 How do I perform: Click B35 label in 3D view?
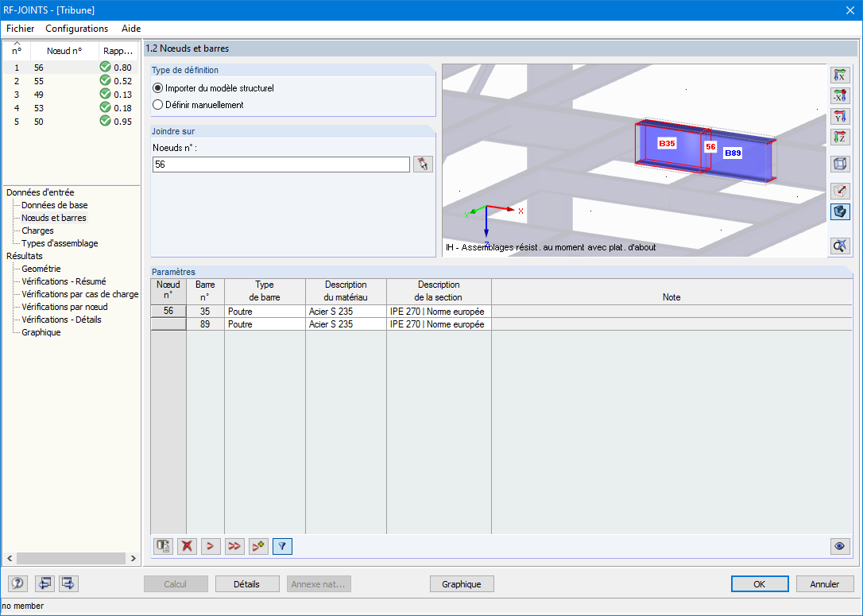[x=667, y=144]
